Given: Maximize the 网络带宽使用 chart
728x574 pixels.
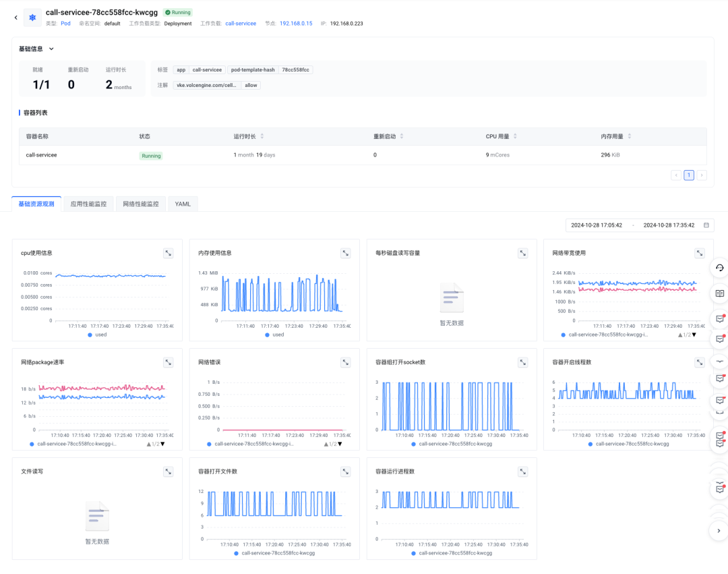Looking at the screenshot, I should point(700,253).
